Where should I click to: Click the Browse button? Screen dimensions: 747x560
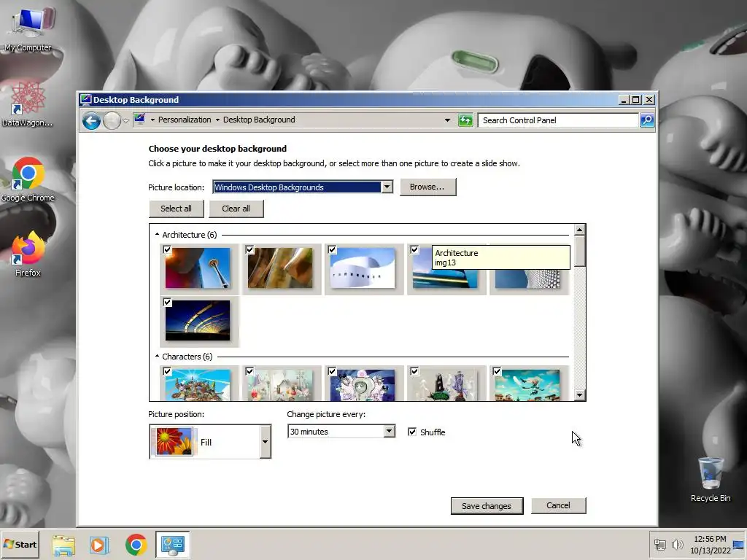[x=427, y=187]
